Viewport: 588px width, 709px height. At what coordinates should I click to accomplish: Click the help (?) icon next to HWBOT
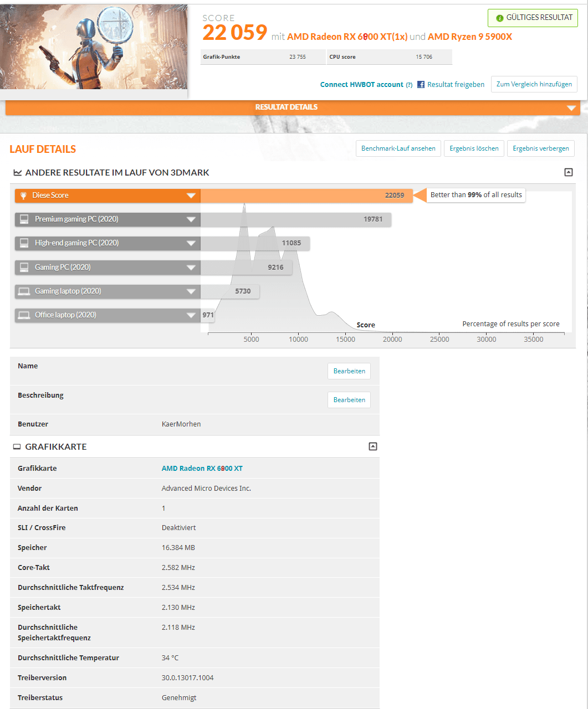409,85
